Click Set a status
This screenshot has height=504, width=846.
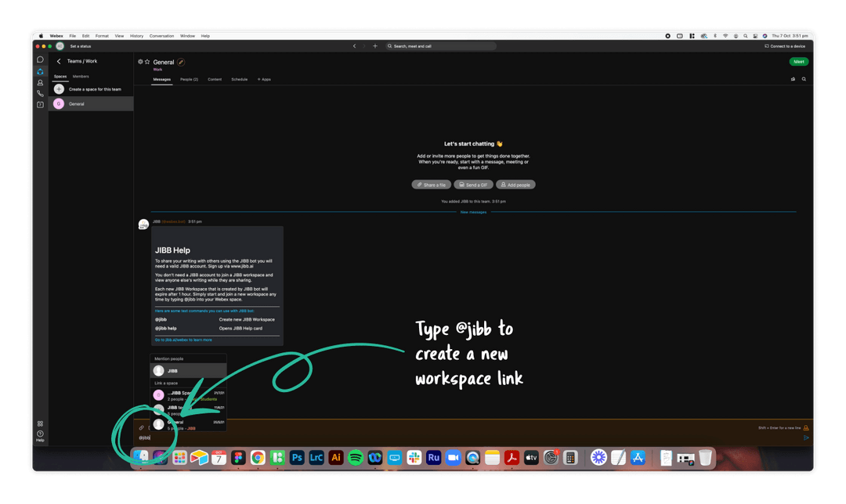tap(81, 46)
